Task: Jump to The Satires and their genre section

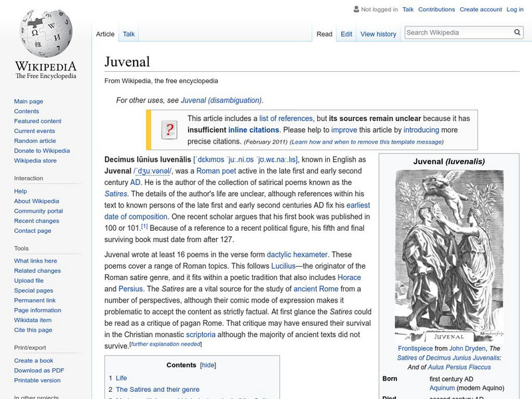Action: click(158, 390)
